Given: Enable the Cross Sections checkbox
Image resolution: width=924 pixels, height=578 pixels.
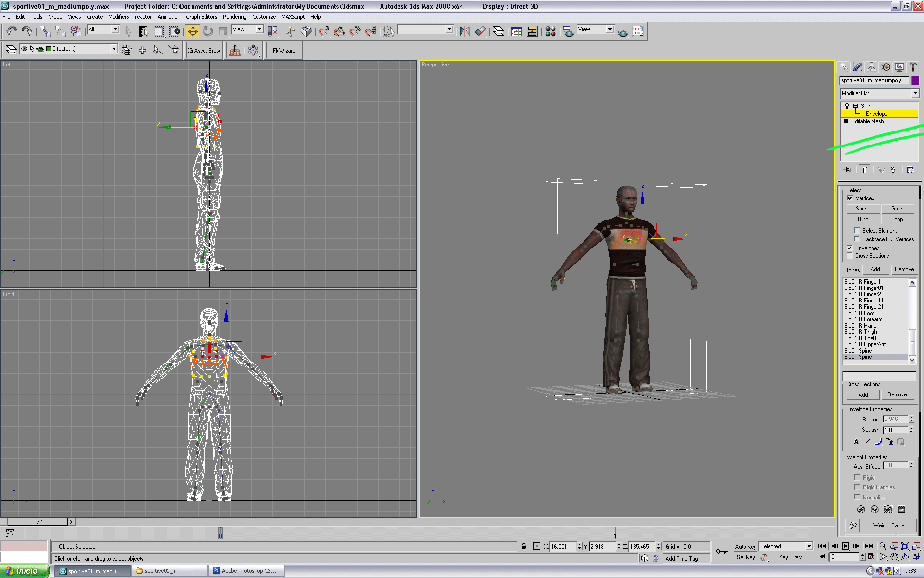Looking at the screenshot, I should [x=850, y=256].
